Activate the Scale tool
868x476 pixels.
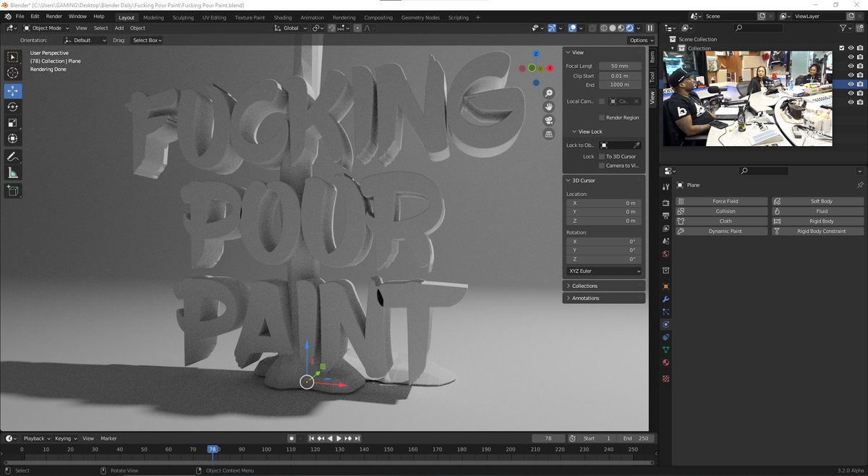click(x=13, y=122)
